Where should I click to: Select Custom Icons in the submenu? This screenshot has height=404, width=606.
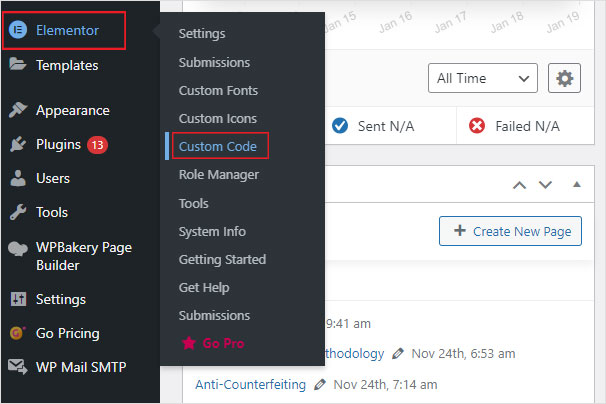pyautogui.click(x=218, y=119)
